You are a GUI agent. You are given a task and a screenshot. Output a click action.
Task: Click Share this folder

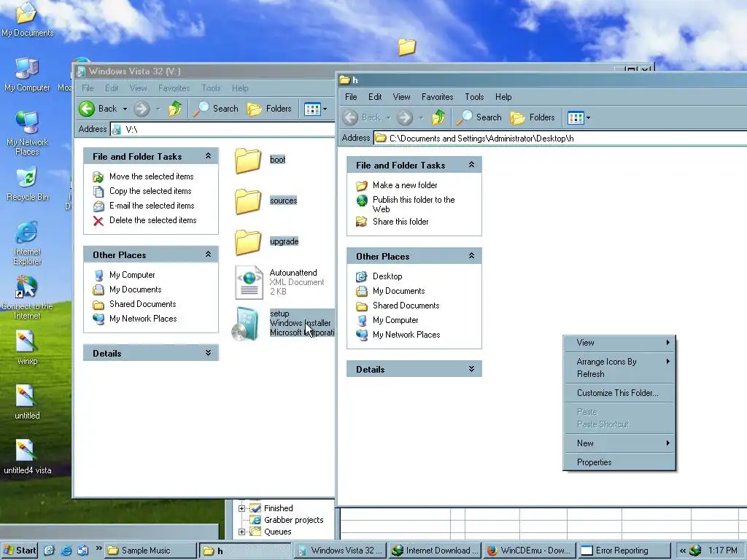pos(400,222)
